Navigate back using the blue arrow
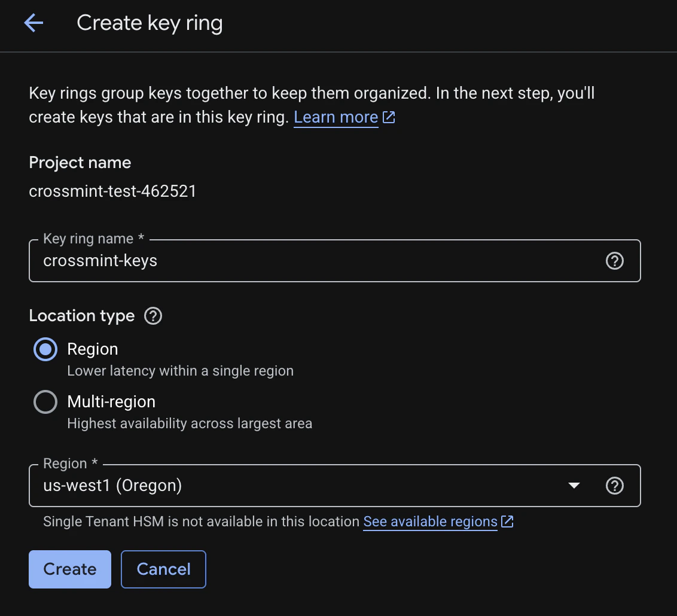This screenshot has height=616, width=677. click(33, 23)
